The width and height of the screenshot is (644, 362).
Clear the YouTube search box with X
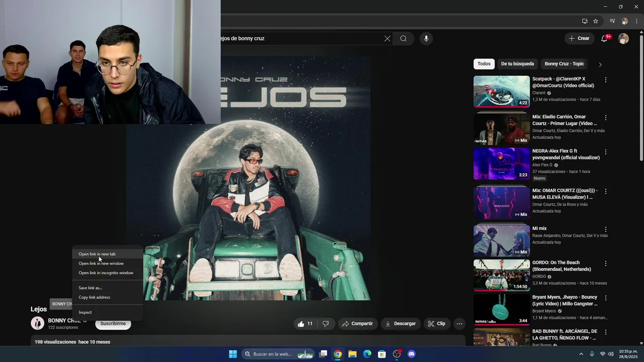[x=387, y=39]
